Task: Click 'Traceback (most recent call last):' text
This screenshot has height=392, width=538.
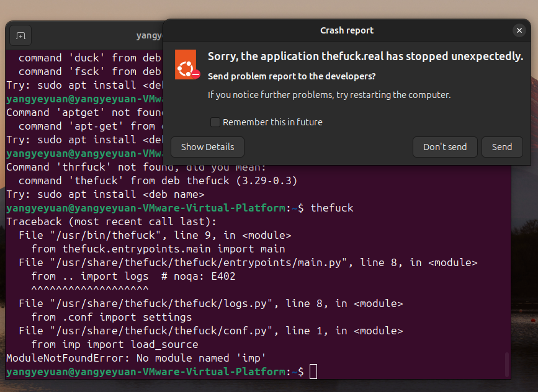Action: [111, 221]
